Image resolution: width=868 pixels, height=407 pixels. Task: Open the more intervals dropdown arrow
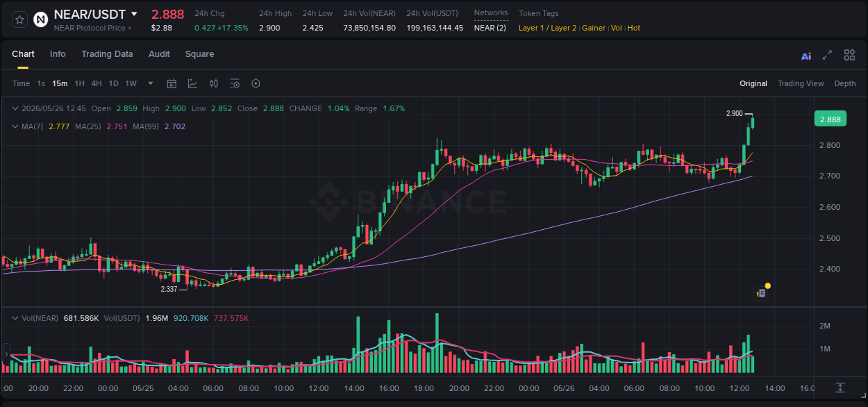[151, 83]
